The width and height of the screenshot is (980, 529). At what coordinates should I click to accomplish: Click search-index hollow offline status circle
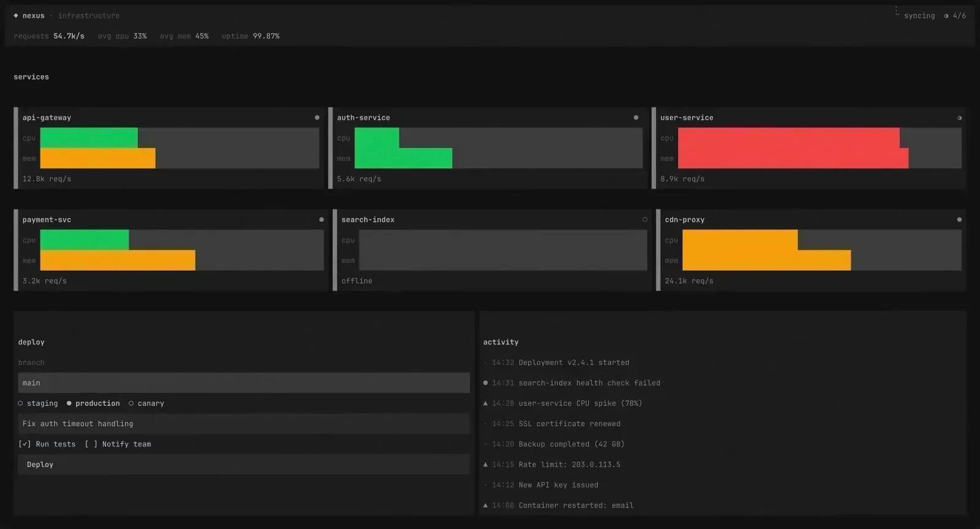(645, 220)
